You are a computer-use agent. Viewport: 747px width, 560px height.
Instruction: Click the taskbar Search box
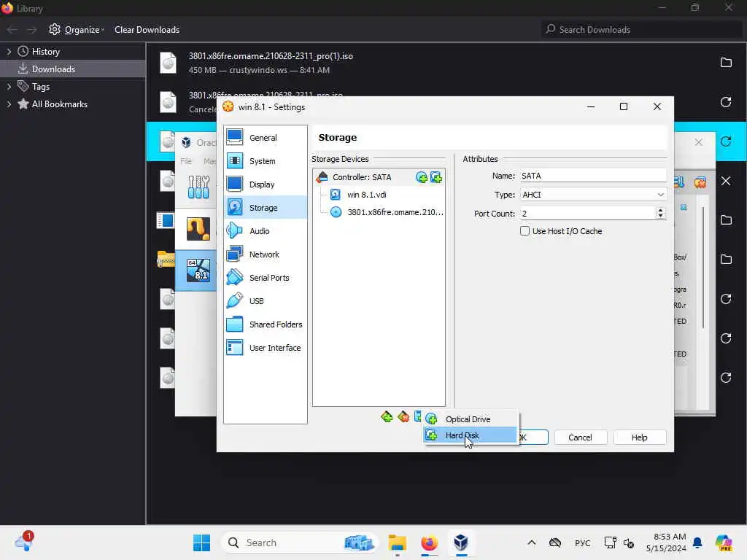click(300, 542)
